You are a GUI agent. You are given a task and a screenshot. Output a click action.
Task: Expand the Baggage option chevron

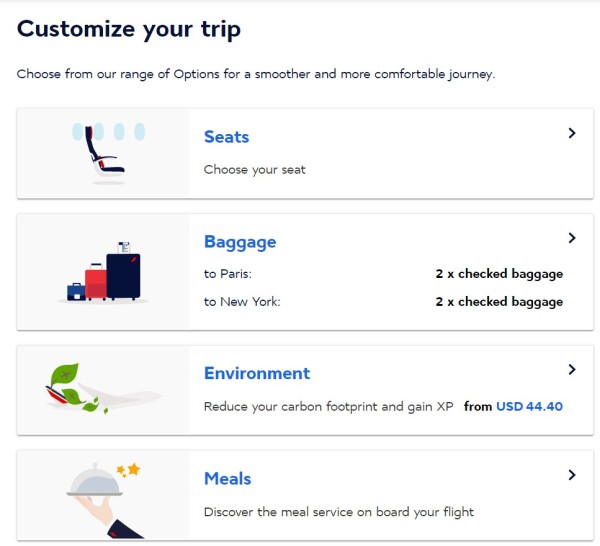tap(572, 238)
